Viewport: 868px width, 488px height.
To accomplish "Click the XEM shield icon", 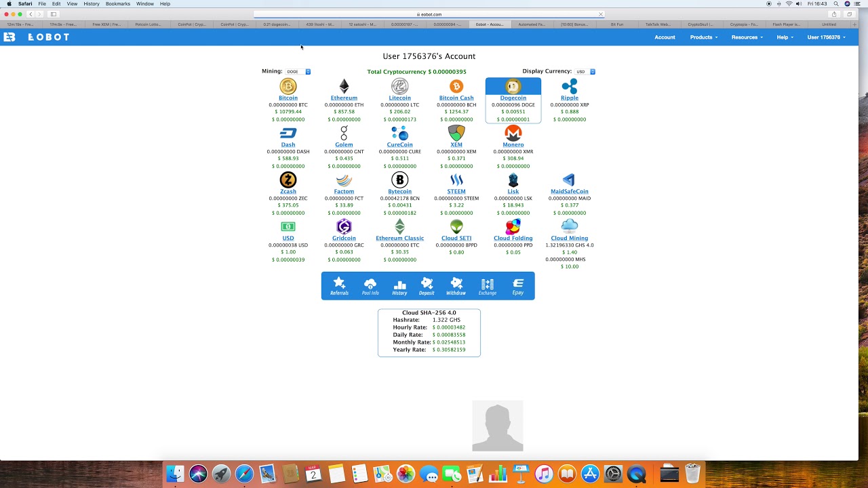I will click(x=456, y=133).
